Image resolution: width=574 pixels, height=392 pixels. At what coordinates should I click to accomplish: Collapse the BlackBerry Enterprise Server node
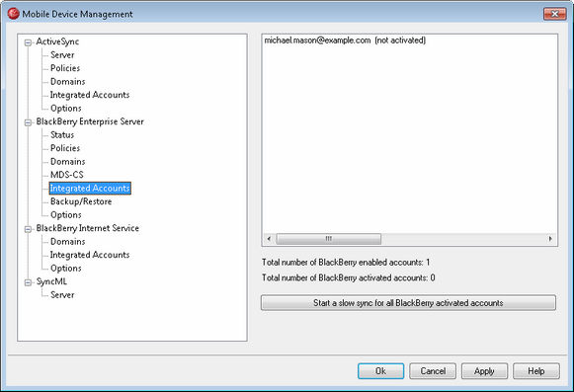[x=28, y=122]
